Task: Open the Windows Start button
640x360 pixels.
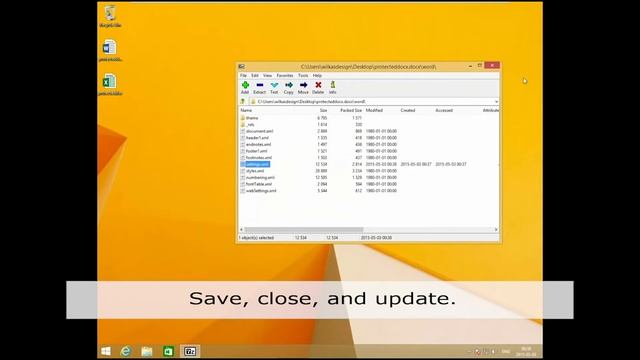Action: point(106,351)
